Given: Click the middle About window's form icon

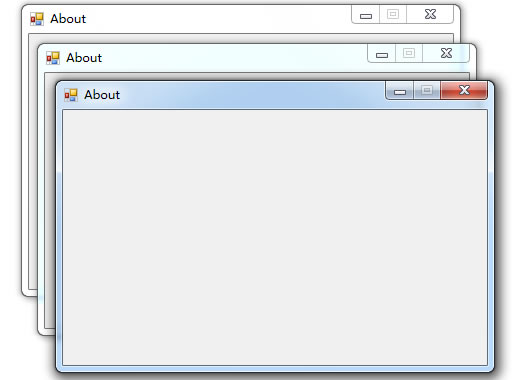Looking at the screenshot, I should (53, 58).
